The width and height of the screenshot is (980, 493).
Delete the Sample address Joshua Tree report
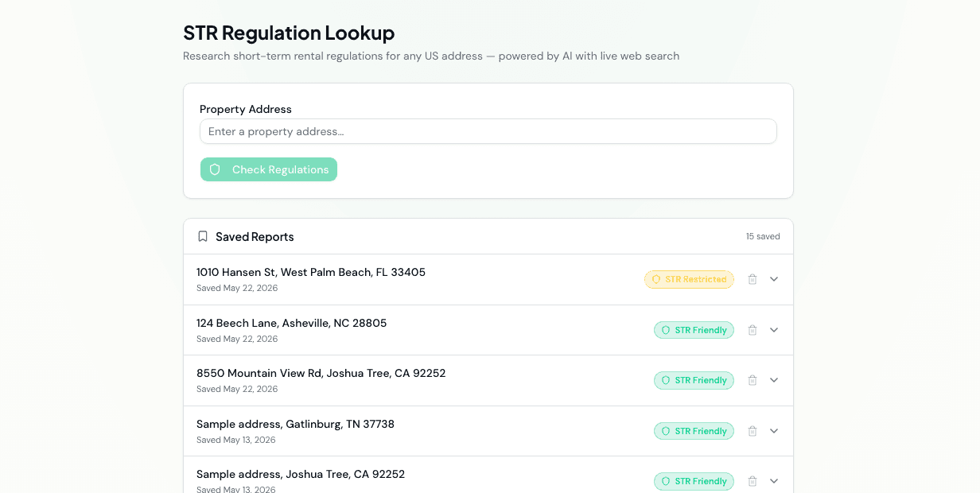[752, 481]
